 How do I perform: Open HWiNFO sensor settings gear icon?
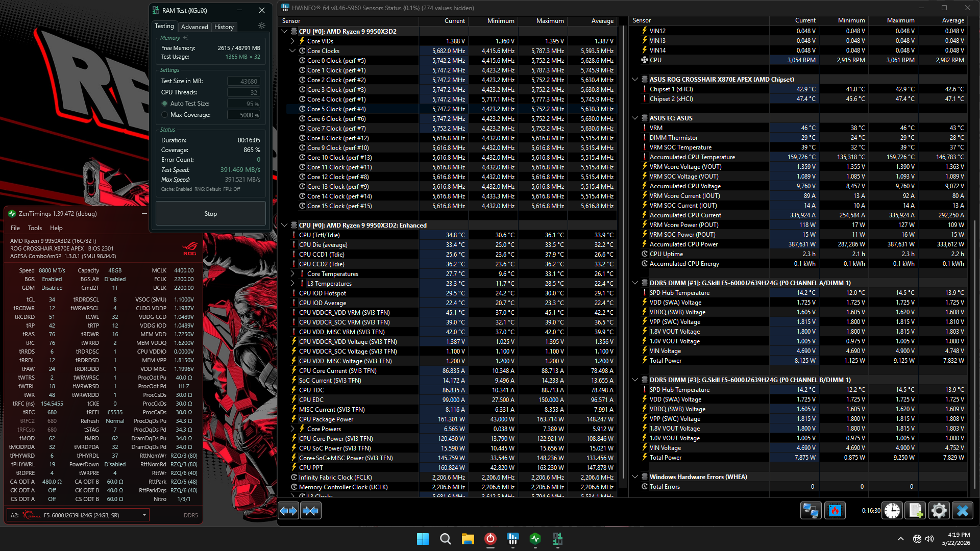[939, 511]
